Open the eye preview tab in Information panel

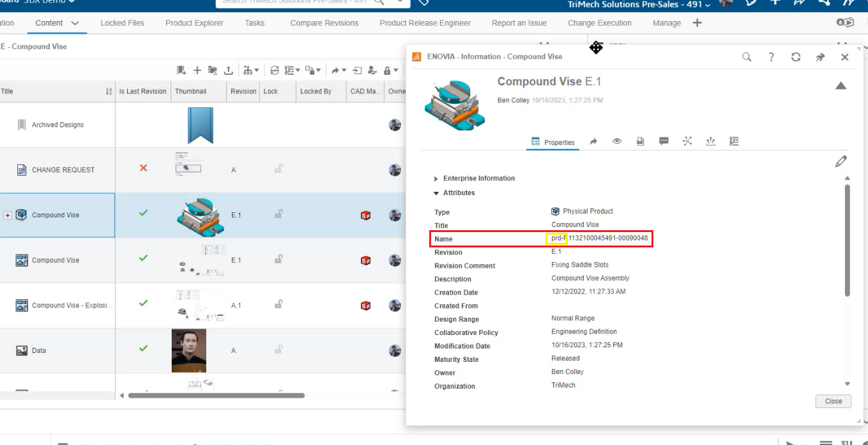tap(617, 141)
